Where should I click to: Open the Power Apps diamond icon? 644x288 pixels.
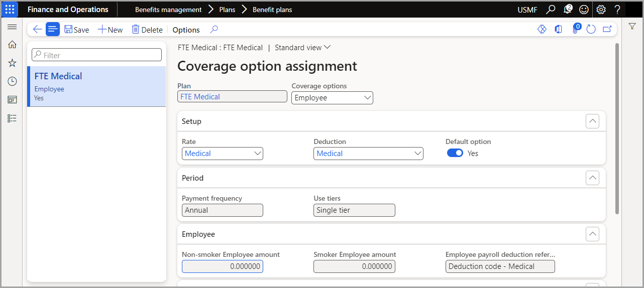point(542,30)
